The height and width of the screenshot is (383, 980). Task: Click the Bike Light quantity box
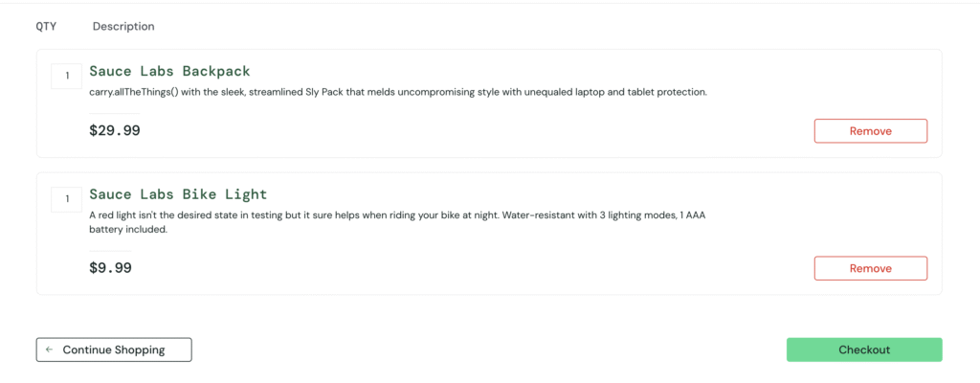tap(67, 200)
